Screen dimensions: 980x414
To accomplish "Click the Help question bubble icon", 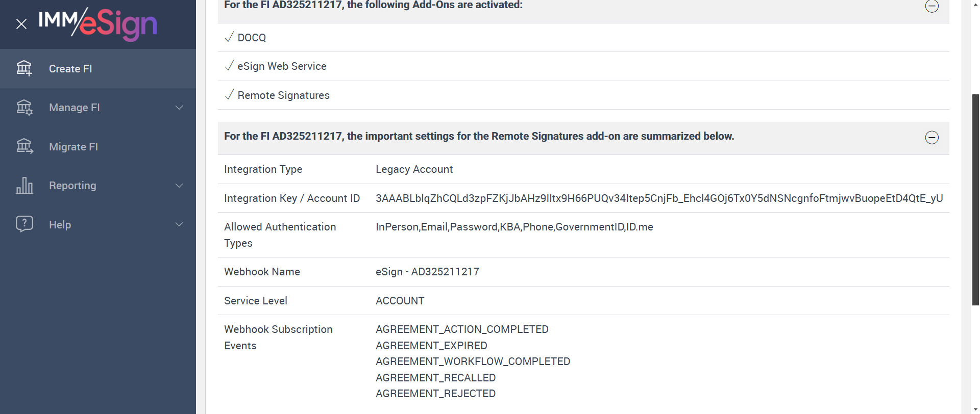I will [x=24, y=224].
